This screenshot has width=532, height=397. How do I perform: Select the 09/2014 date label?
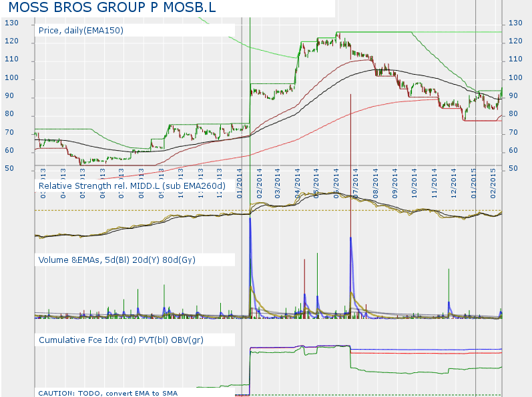(395, 183)
